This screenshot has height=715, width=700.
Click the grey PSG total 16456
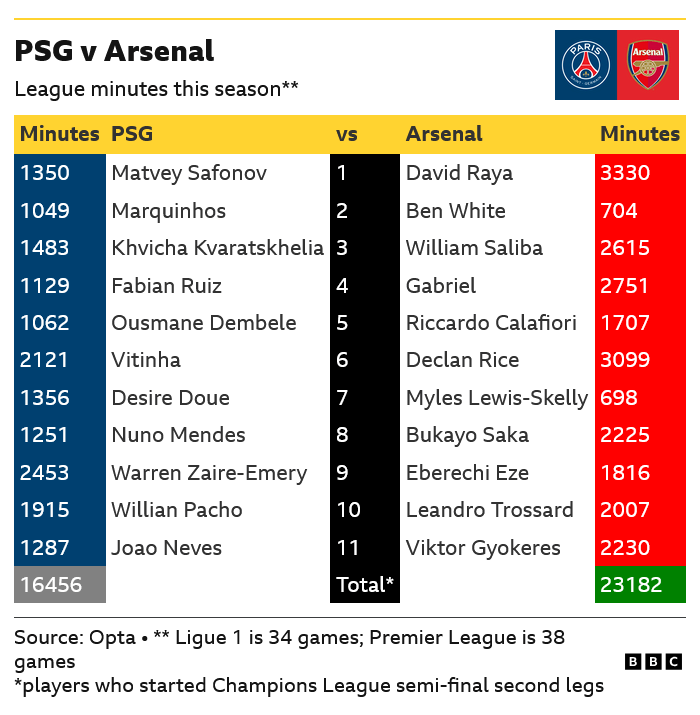coord(60,585)
